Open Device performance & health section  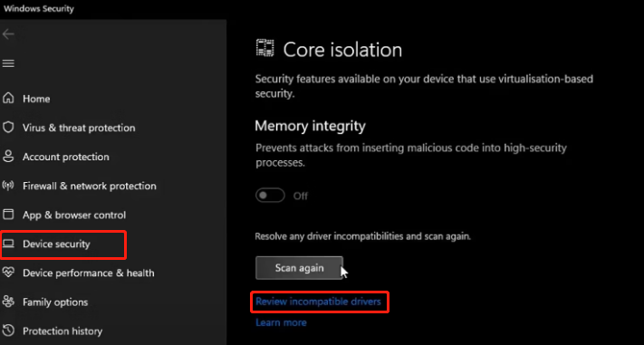tap(89, 273)
